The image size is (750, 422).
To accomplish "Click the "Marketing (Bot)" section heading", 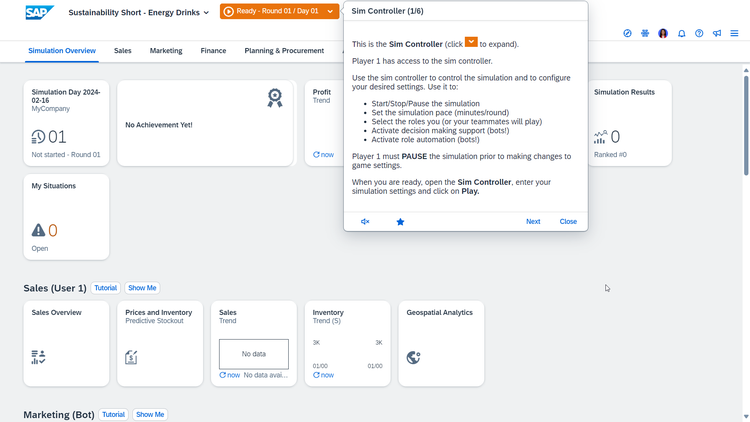I will 59,414.
